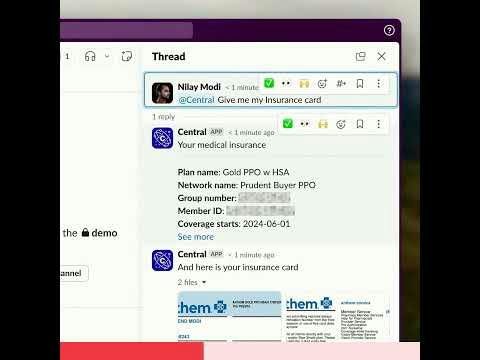Screen dimensions: 480x360
Task: Open the second Anthem card back image
Action: [x=338, y=316]
